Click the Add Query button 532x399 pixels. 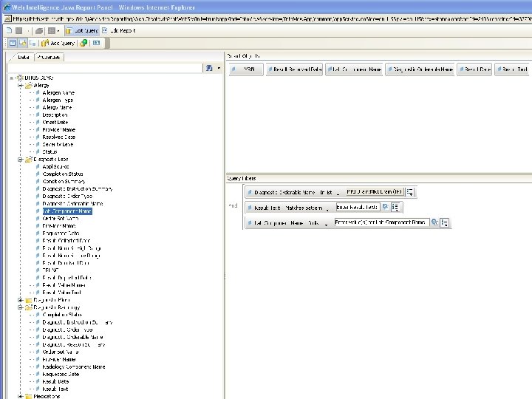(58, 43)
